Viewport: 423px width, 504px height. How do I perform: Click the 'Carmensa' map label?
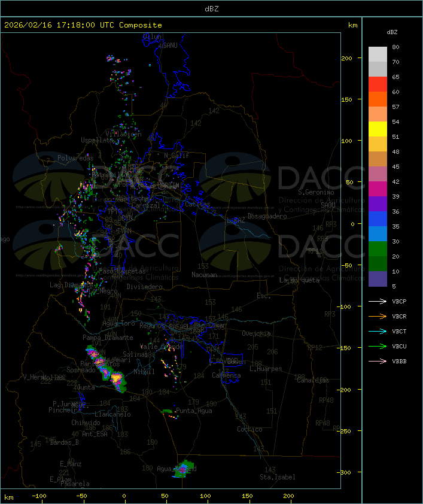point(226,375)
